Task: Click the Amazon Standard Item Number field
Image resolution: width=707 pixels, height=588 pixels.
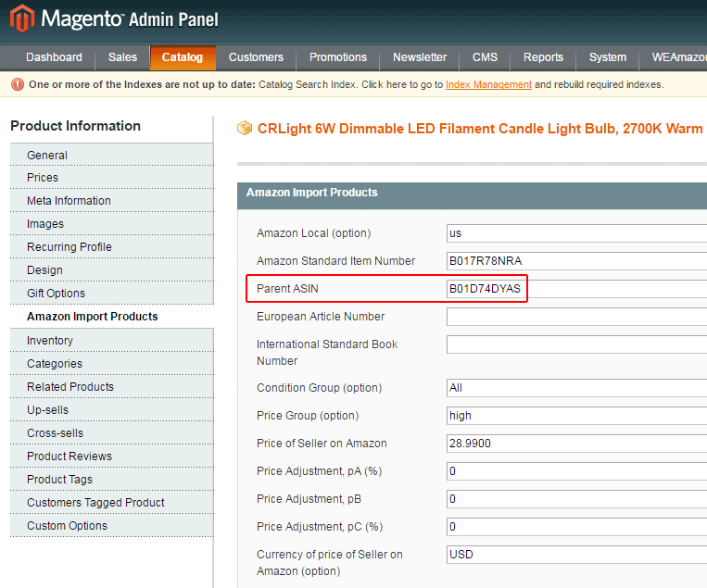Action: [x=576, y=261]
